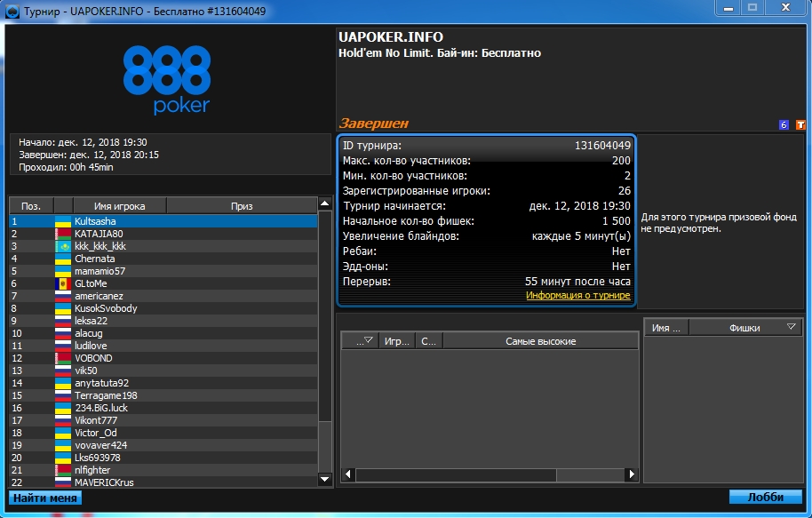Select player KusokSvobody row

pyautogui.click(x=163, y=308)
